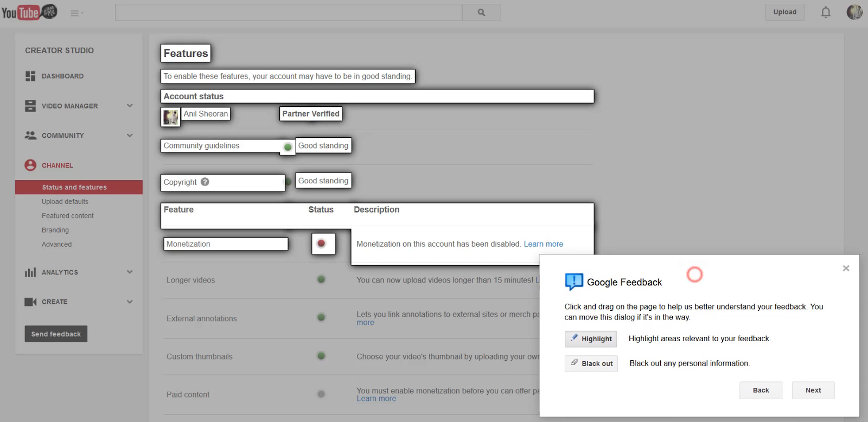Open the Dashboard page
The width and height of the screenshot is (868, 422).
point(62,76)
